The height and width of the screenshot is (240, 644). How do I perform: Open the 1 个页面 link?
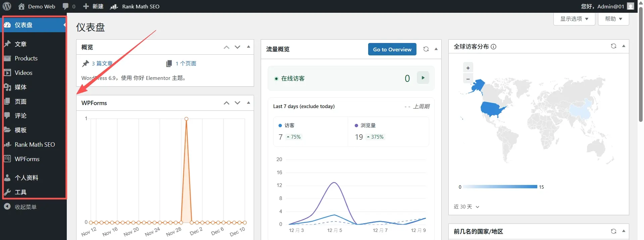pyautogui.click(x=186, y=63)
